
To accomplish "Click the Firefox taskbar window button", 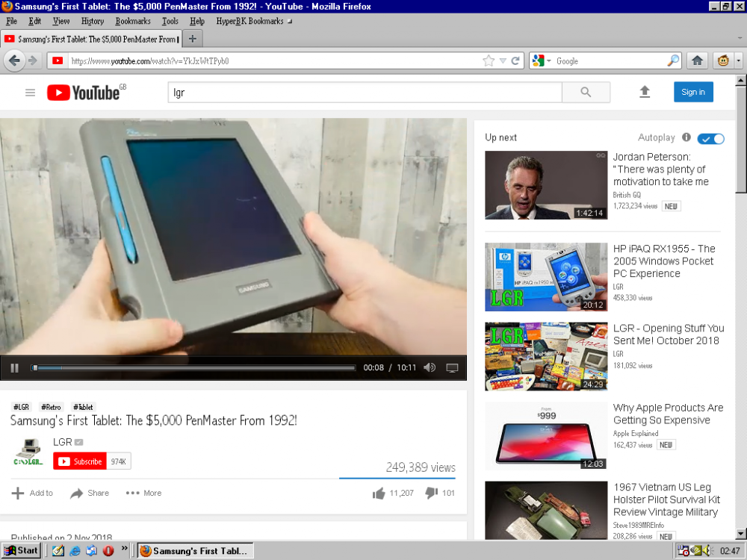I will coord(195,550).
